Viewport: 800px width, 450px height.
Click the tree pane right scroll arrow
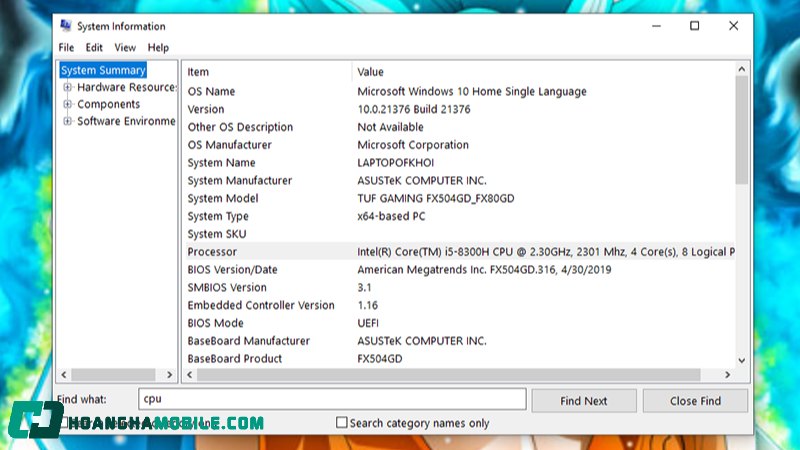(x=170, y=375)
